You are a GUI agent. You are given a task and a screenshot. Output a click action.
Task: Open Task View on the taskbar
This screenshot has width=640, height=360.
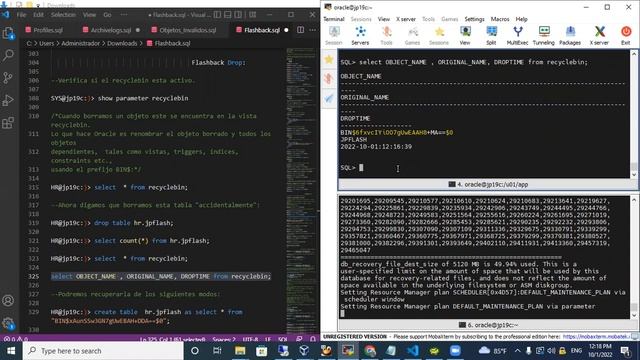click(217, 351)
